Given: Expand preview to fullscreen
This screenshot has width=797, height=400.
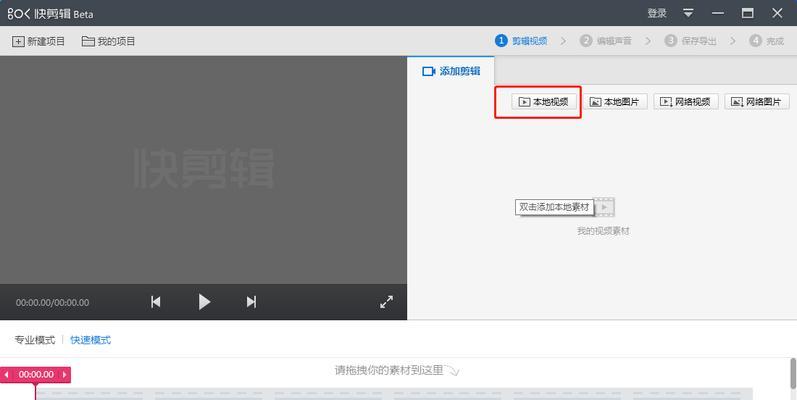Looking at the screenshot, I should tap(386, 302).
